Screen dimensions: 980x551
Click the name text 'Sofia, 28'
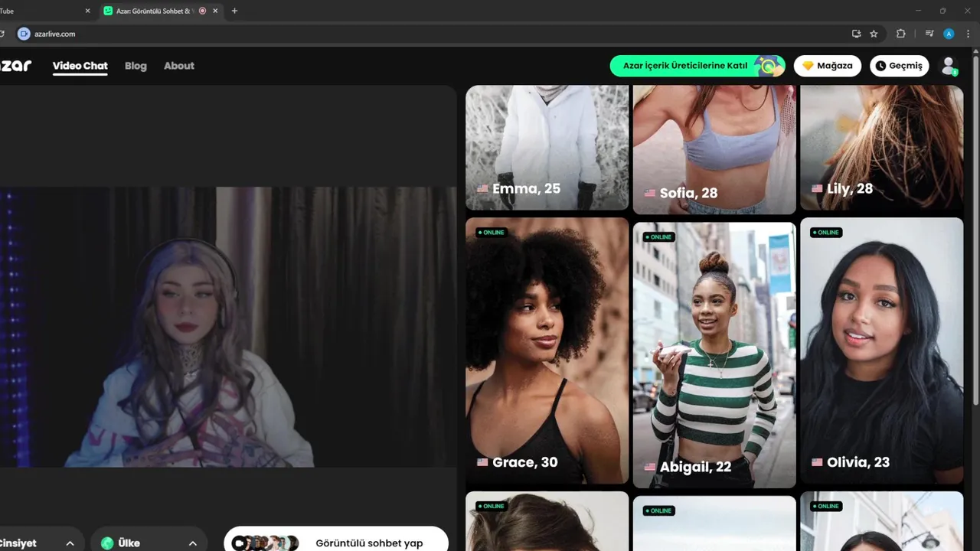click(x=689, y=193)
